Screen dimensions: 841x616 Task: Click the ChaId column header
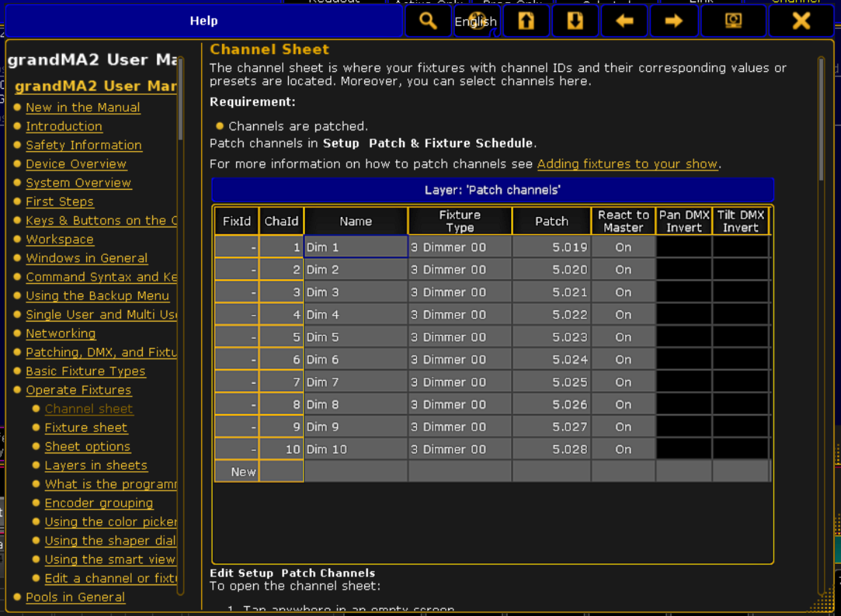[x=281, y=222]
